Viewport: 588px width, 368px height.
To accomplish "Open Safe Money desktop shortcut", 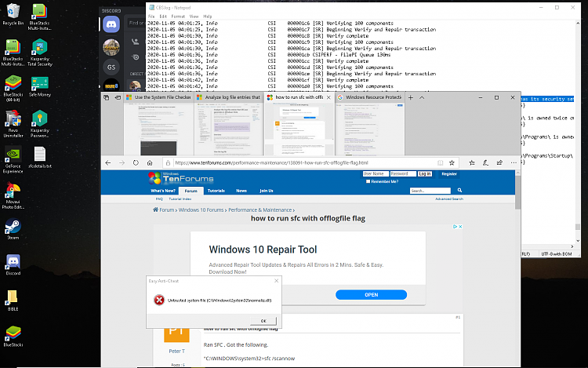I will (39, 86).
